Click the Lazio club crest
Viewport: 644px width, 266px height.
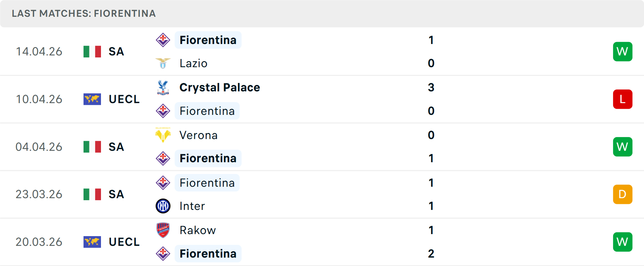[x=163, y=63]
